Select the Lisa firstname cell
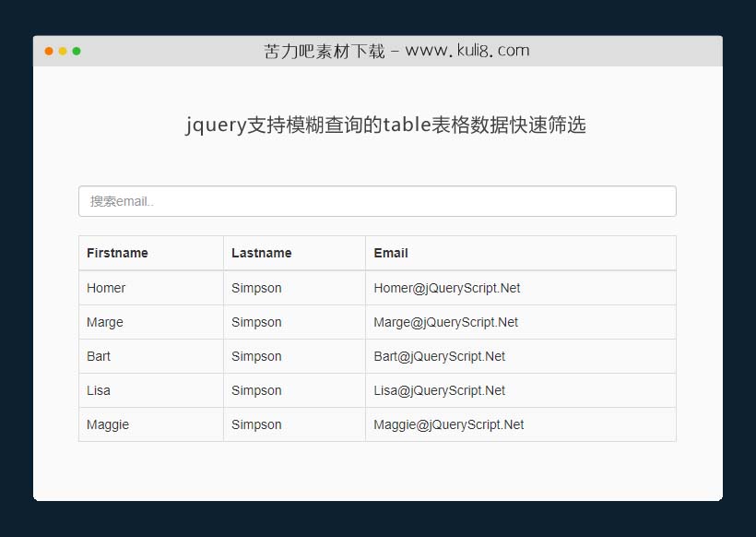Viewport: 756px width, 537px height. 98,389
